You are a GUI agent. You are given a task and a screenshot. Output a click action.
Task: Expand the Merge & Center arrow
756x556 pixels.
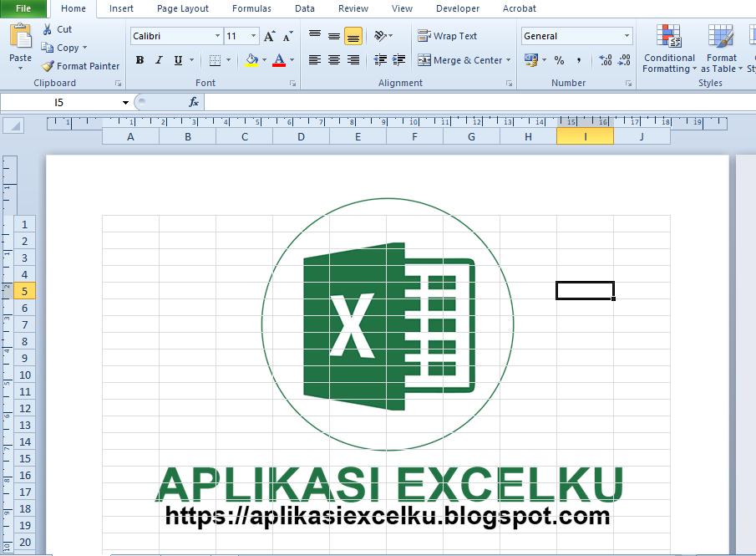508,60
